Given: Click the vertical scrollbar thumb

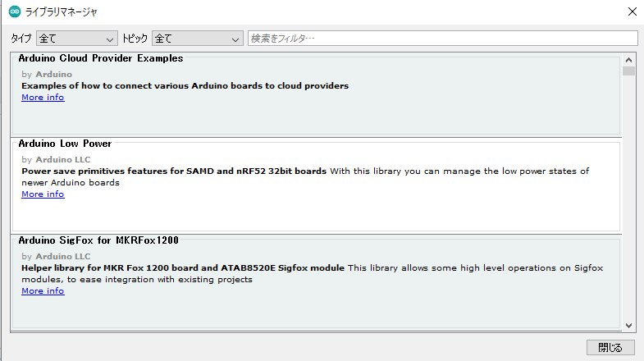Looking at the screenshot, I should pos(628,71).
